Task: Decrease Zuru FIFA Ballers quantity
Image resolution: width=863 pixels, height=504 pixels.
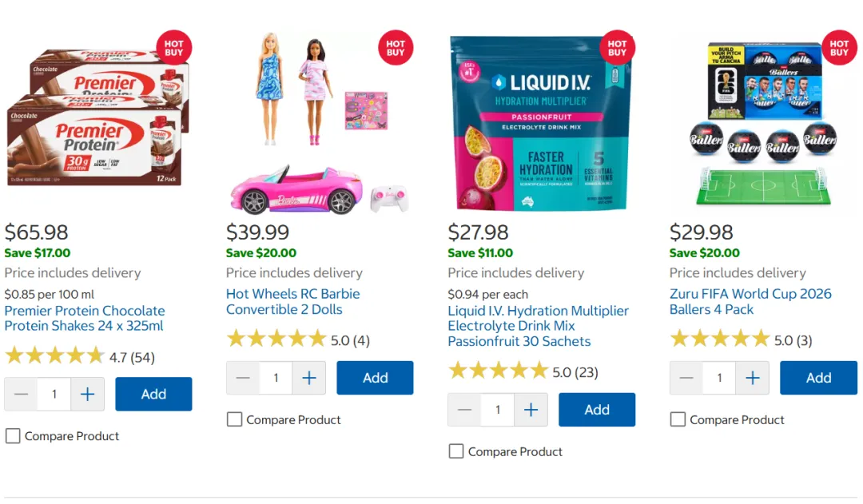Action: [686, 378]
